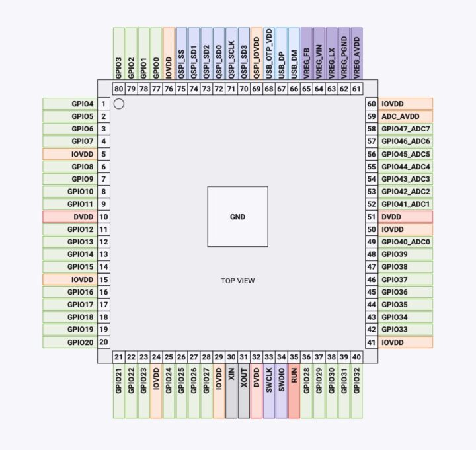Click the USB_DP pin at top
The height and width of the screenshot is (450, 476).
(x=282, y=54)
